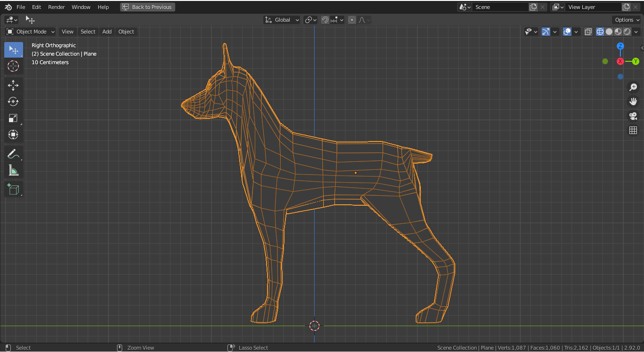The height and width of the screenshot is (352, 644).
Task: Select the Annotate pencil tool
Action: click(13, 154)
